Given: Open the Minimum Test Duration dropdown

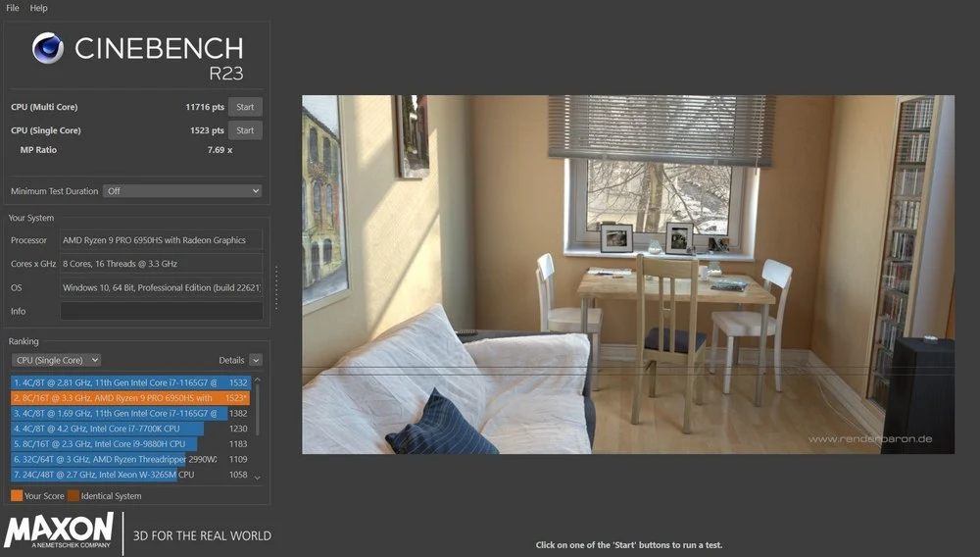Looking at the screenshot, I should 182,191.
